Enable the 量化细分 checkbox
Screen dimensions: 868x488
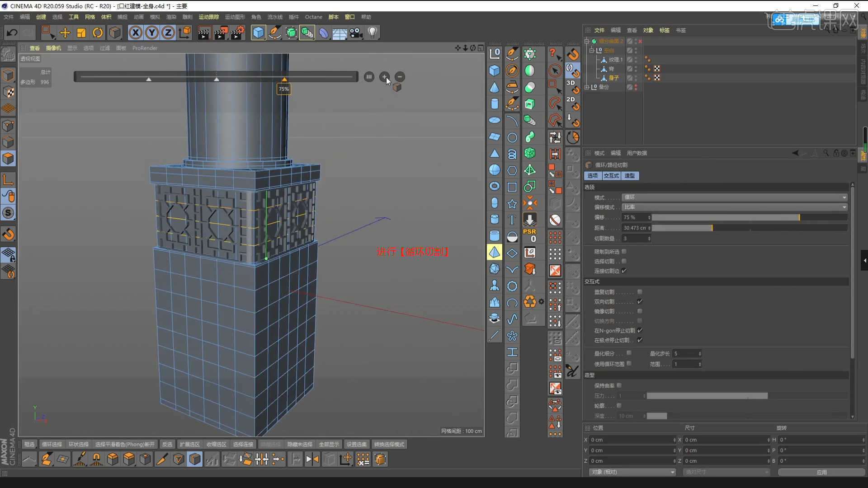[x=629, y=353]
